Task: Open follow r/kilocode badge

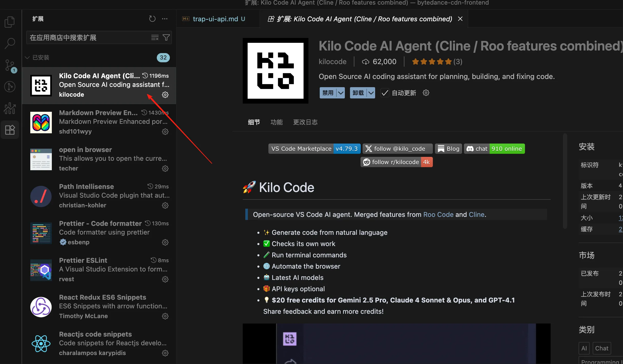Action: coord(396,162)
